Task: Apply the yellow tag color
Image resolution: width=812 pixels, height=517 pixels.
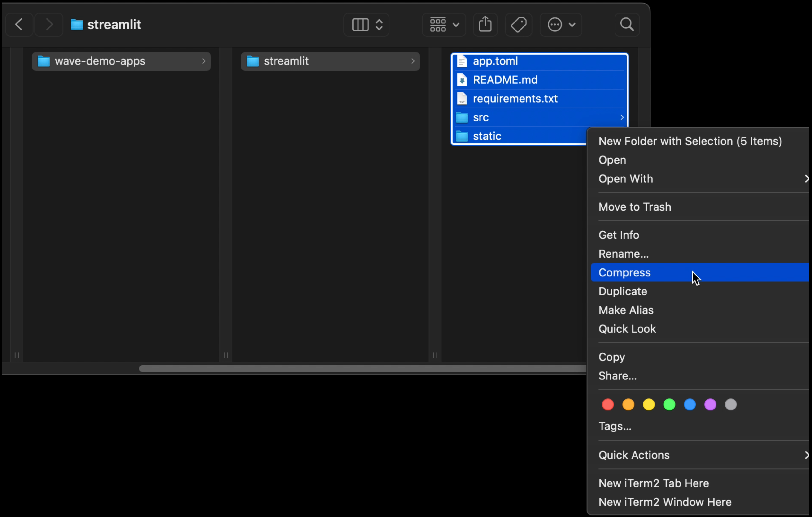Action: 649,405
